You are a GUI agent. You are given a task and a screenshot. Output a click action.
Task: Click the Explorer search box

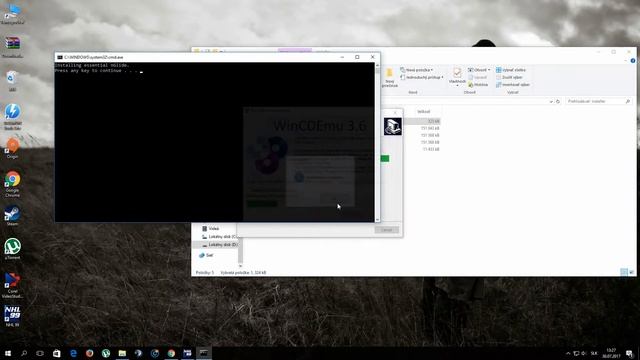(x=598, y=101)
